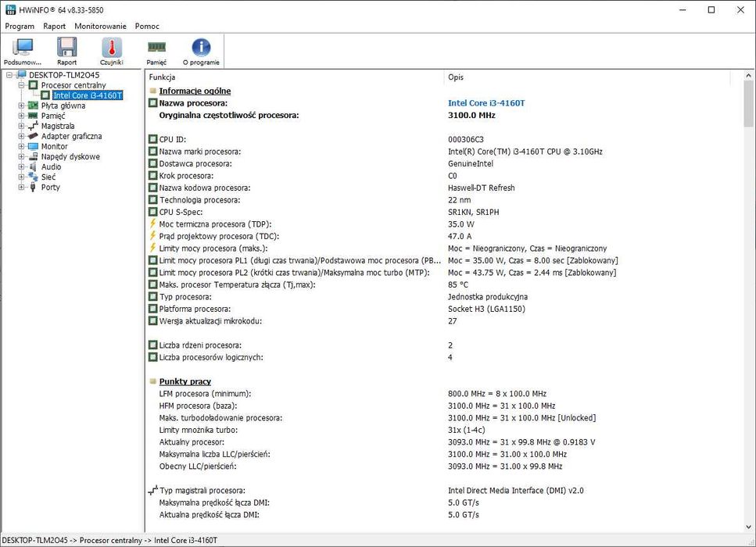756x547 pixels.
Task: Expand the Sieć tree node
Action: tap(21, 177)
